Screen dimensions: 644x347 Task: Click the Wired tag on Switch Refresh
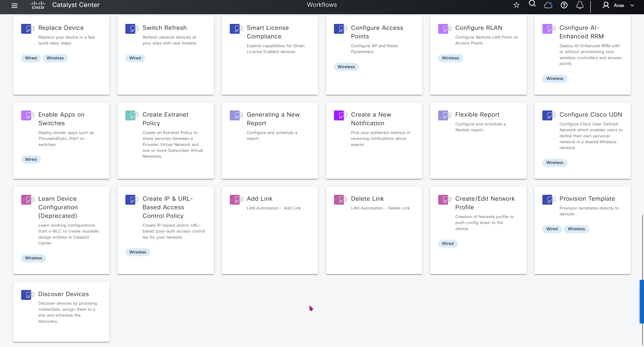point(135,58)
